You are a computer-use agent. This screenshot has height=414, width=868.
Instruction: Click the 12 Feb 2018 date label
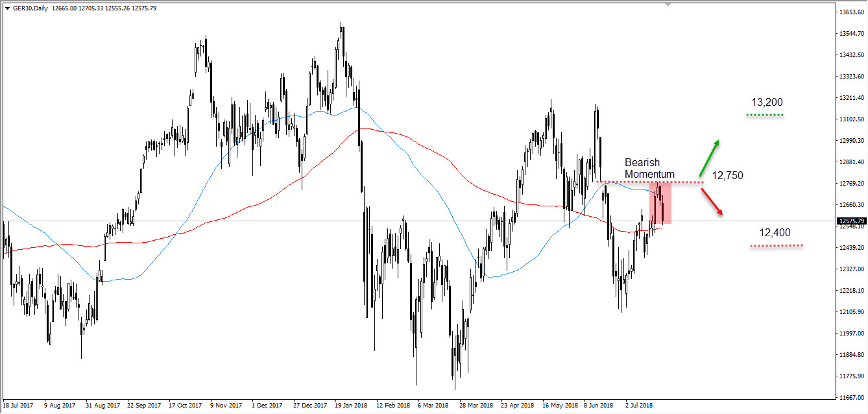(x=394, y=405)
